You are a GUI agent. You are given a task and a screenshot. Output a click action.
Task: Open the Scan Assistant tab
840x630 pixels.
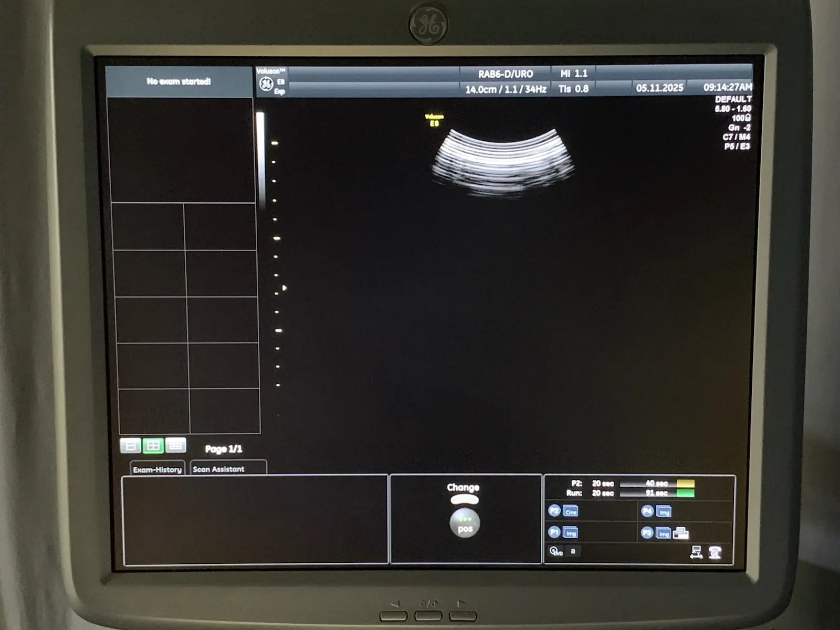click(218, 469)
